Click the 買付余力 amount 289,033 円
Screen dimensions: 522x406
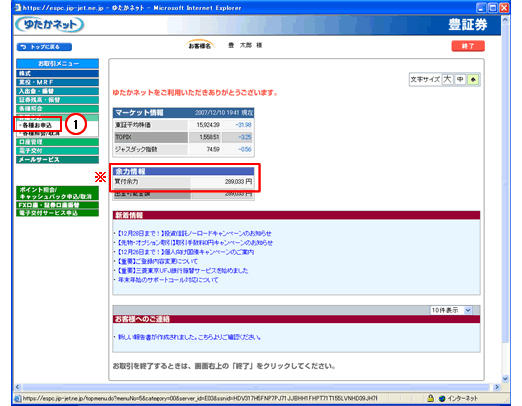[x=238, y=182]
